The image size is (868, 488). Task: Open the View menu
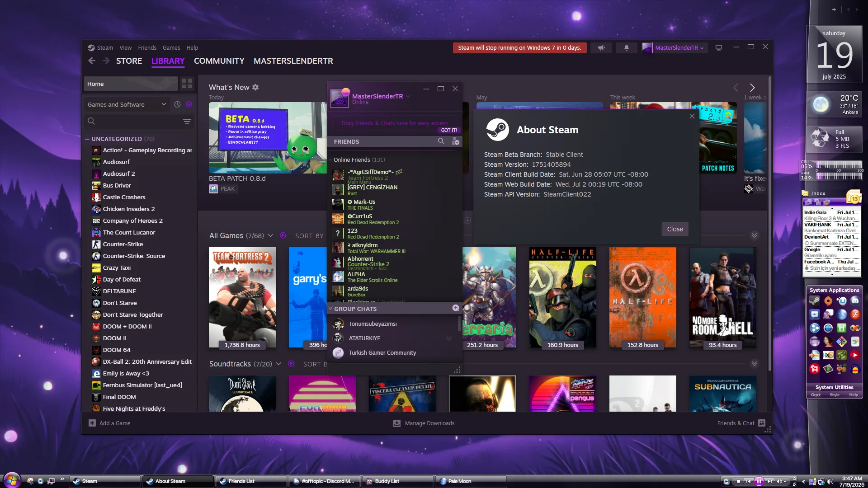[x=125, y=48]
